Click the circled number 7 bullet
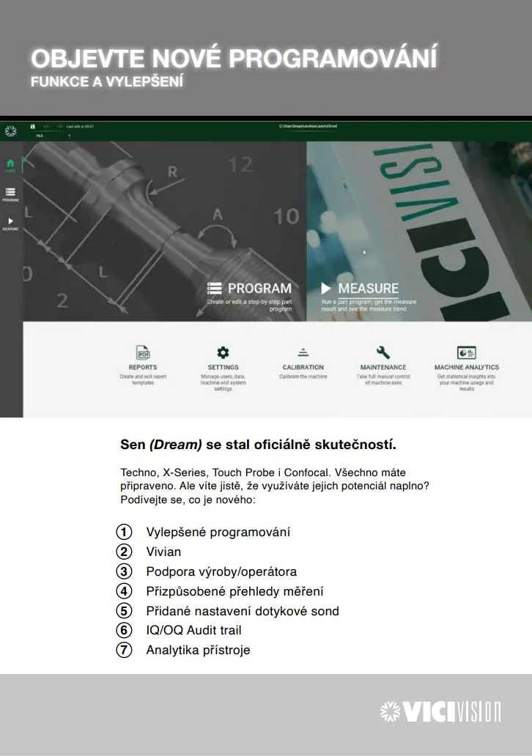The height and width of the screenshot is (756, 532). tap(124, 650)
